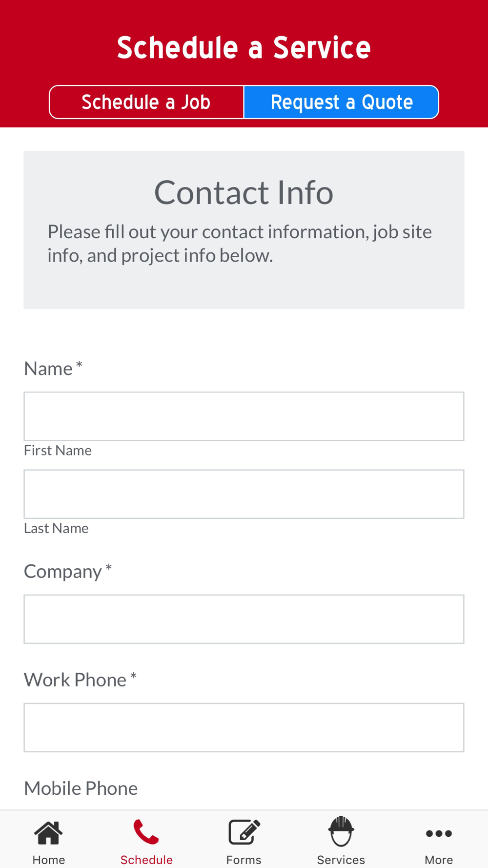The height and width of the screenshot is (868, 488).
Task: Tap the More three-dots icon
Action: tap(439, 833)
